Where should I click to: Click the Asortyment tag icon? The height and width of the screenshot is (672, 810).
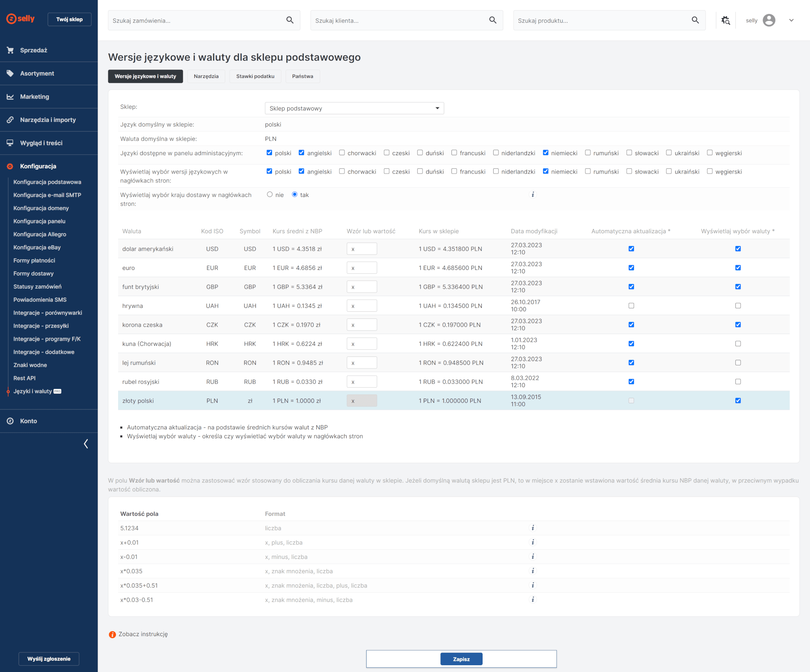tap(10, 73)
